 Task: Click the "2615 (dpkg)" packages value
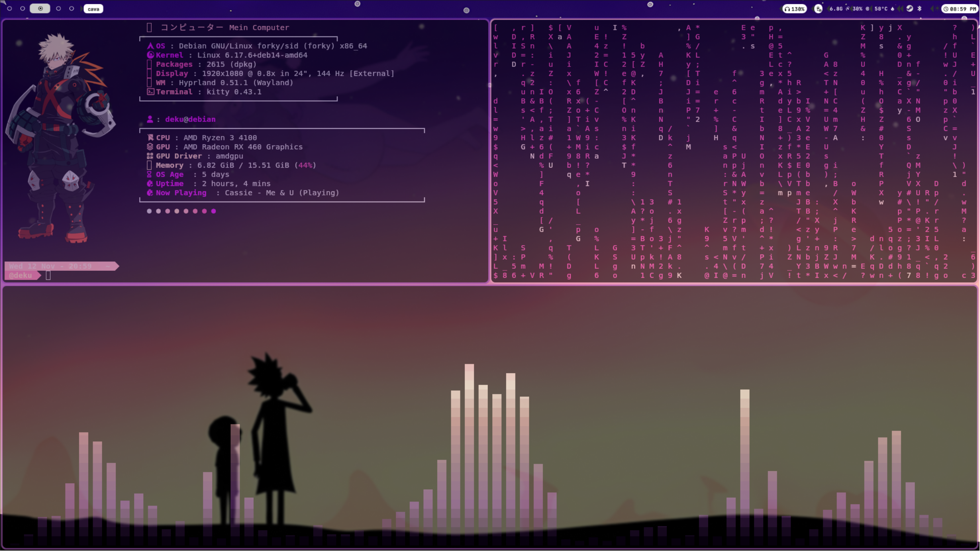pyautogui.click(x=231, y=64)
